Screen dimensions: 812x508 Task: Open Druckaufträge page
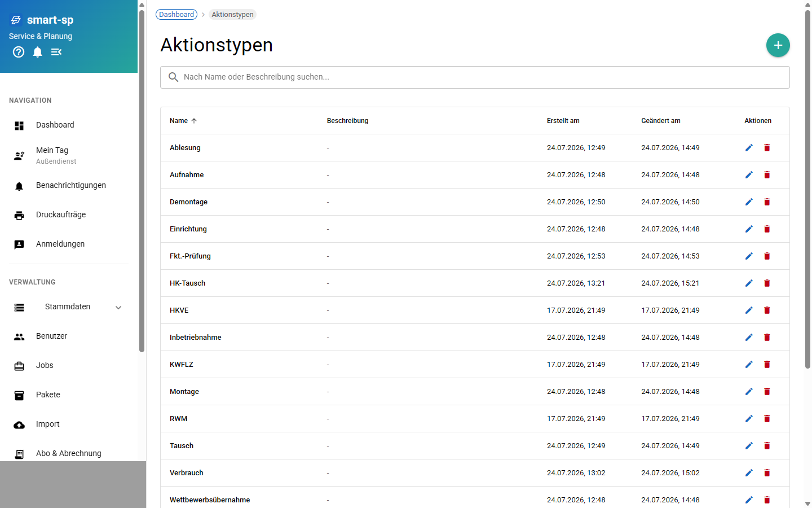pos(69,215)
